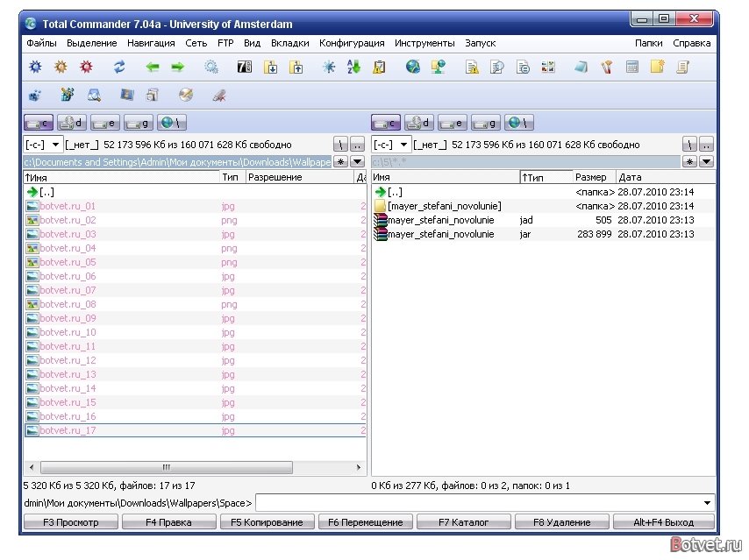Open the Инструменты menu
Viewport: 749px width, 560px height.
coord(424,43)
